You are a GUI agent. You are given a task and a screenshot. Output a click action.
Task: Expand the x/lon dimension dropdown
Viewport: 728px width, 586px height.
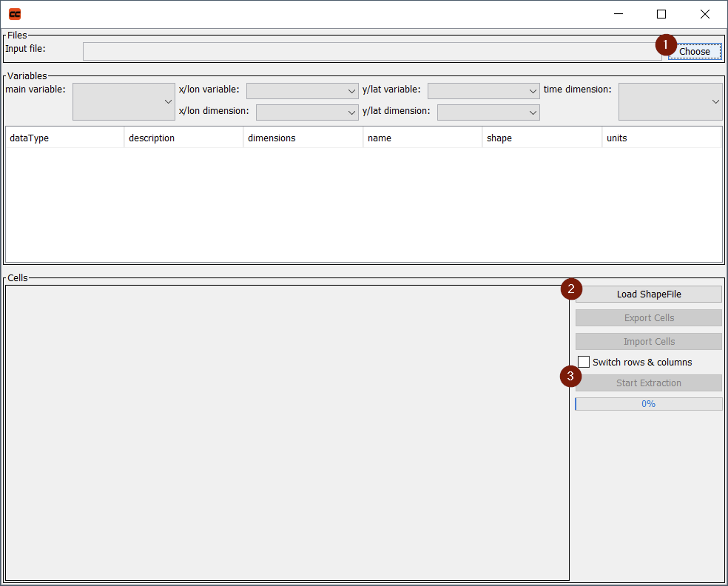click(x=307, y=113)
